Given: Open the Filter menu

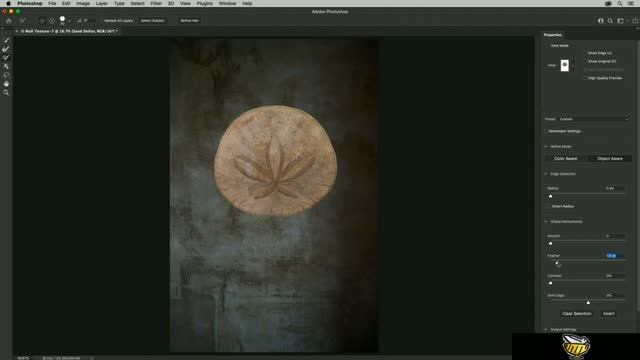Looking at the screenshot, I should tap(156, 3).
